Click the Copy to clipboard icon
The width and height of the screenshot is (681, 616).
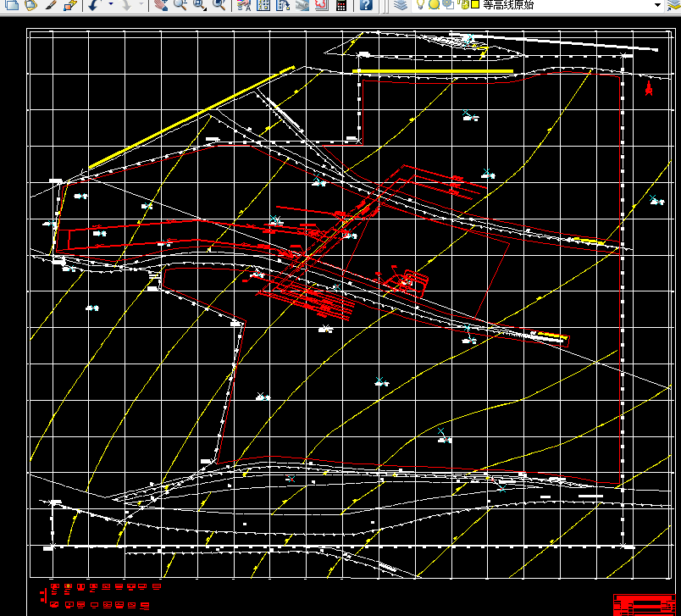(12, 5)
